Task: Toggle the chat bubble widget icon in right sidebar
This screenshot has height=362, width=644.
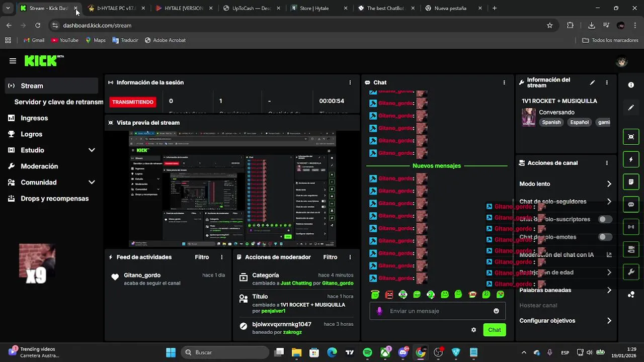Action: 631,205
